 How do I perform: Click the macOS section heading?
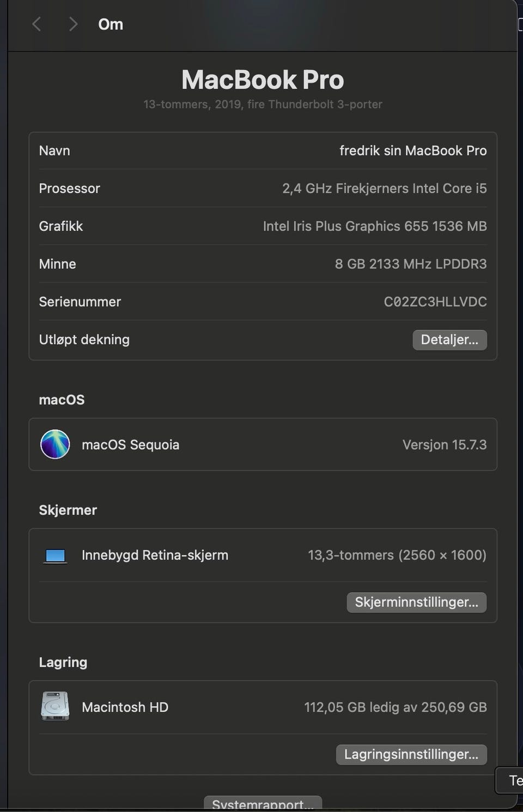pyautogui.click(x=62, y=400)
